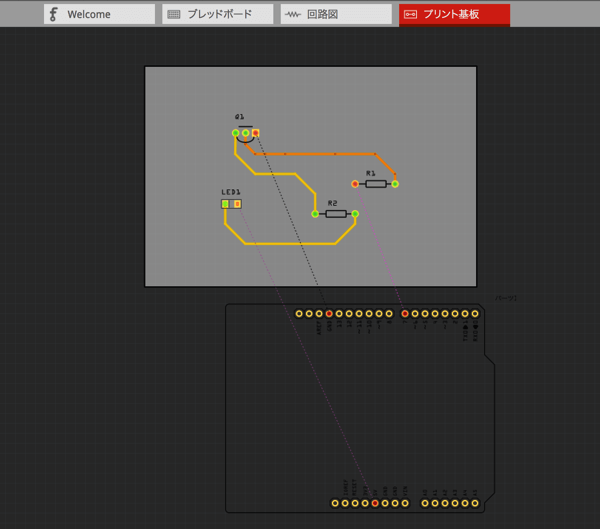Click the GND pin beside 5V
The image size is (600, 529).
[385, 503]
